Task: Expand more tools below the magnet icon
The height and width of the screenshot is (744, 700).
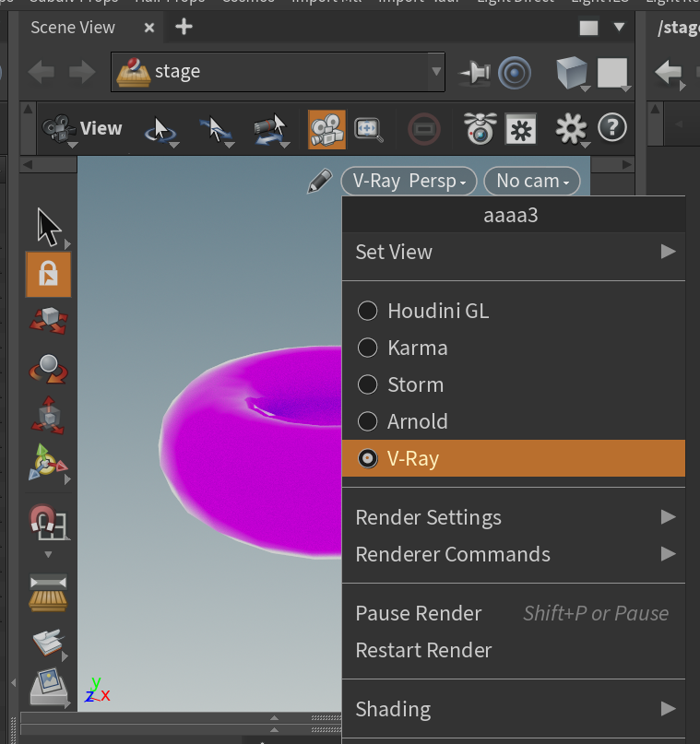Action: pyautogui.click(x=48, y=554)
